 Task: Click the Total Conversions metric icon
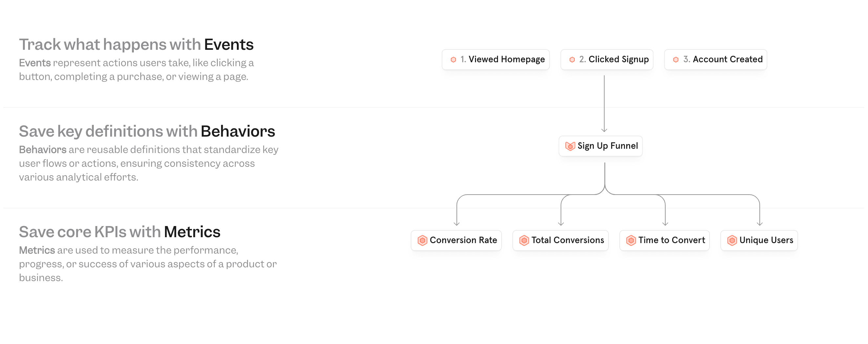524,240
